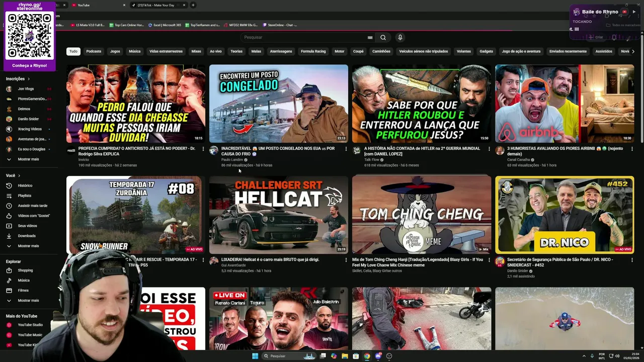Switch to the TikTok browser tab
The height and width of the screenshot is (362, 644).
click(155, 5)
